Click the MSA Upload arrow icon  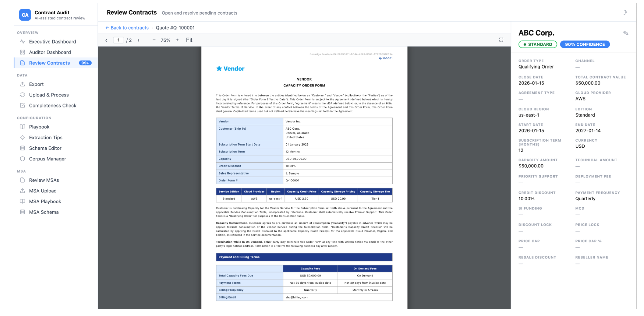click(x=22, y=191)
